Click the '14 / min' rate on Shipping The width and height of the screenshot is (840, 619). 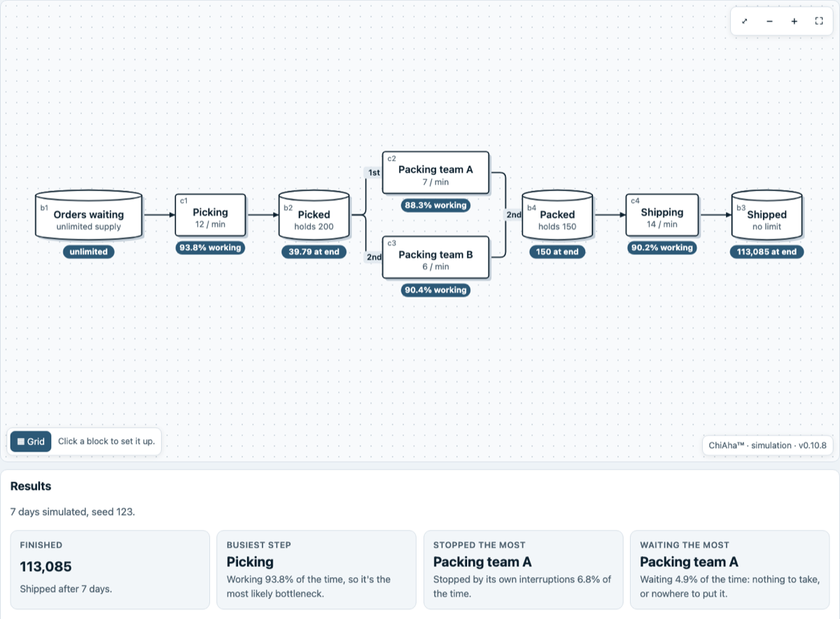click(662, 224)
